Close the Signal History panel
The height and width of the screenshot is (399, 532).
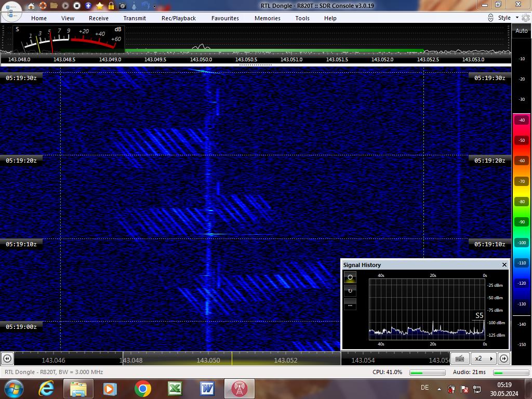[504, 264]
